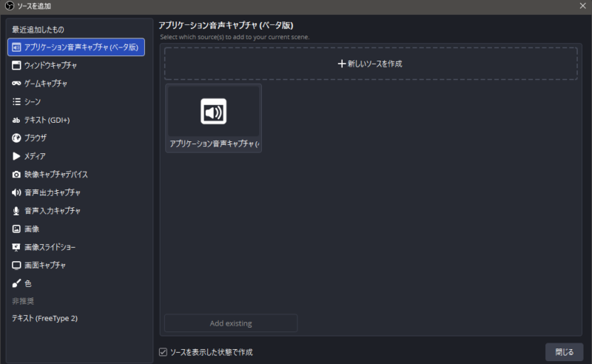Click the ゲームキャプチャ gamepad icon
The height and width of the screenshot is (364, 592).
[16, 84]
